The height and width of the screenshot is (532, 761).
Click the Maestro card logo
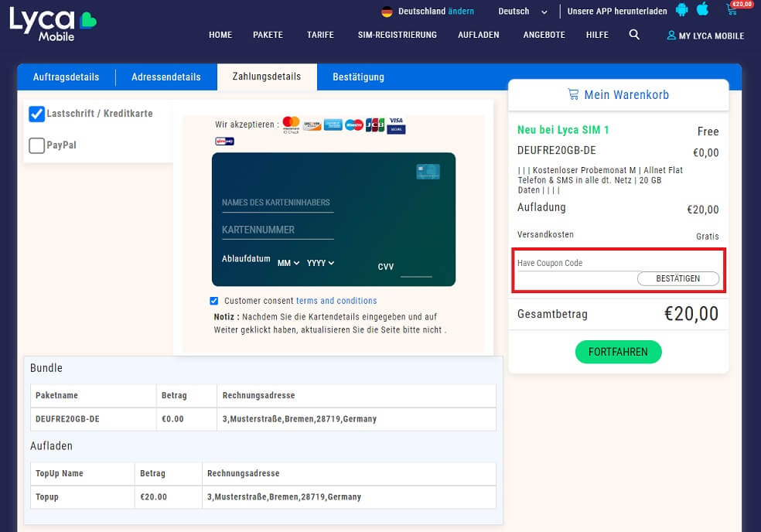click(353, 125)
